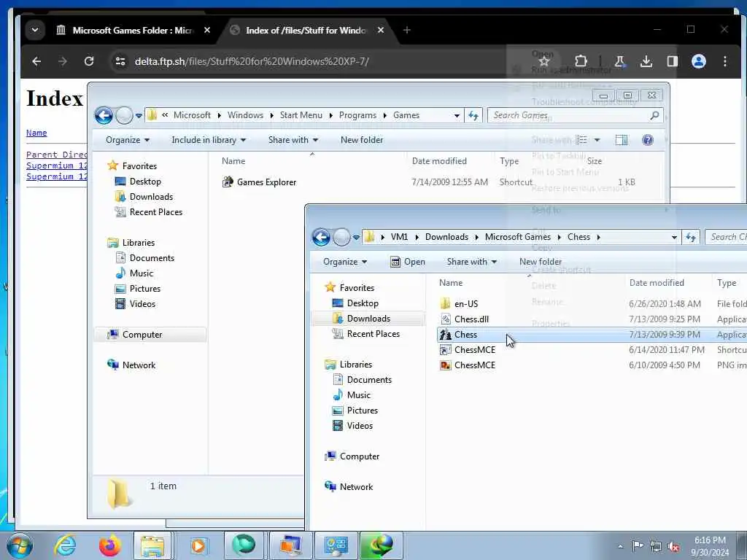747x560 pixels.
Task: Open Chrome extensions puzzle icon
Action: tap(581, 61)
